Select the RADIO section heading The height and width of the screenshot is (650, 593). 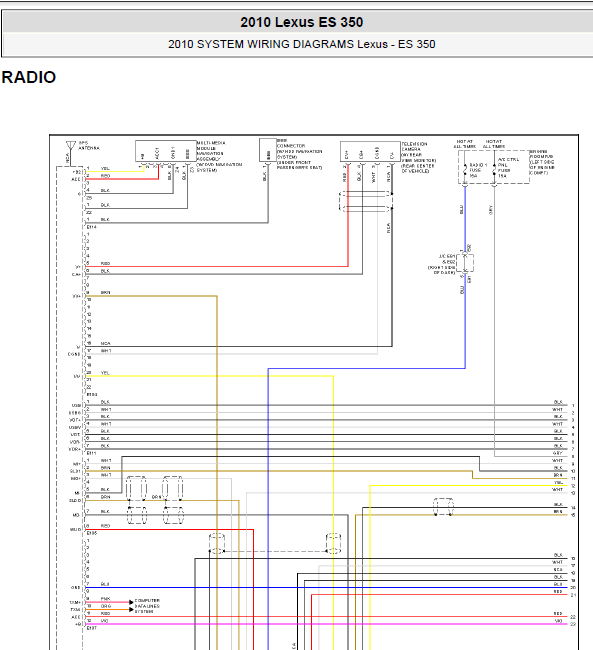pyautogui.click(x=29, y=77)
